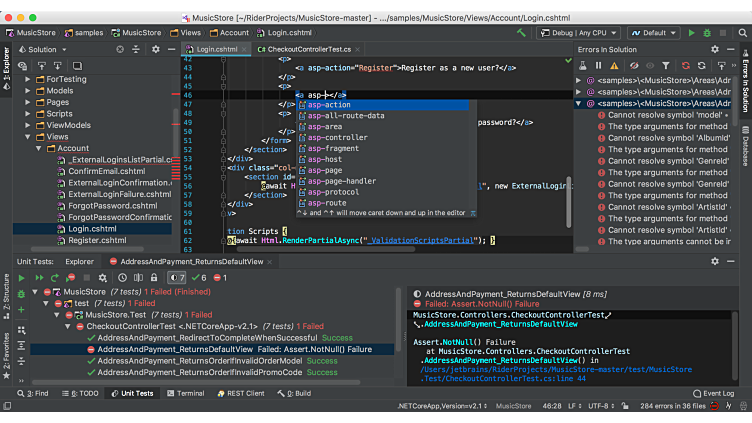Toggle the failed tests filter showing 7

(x=177, y=277)
